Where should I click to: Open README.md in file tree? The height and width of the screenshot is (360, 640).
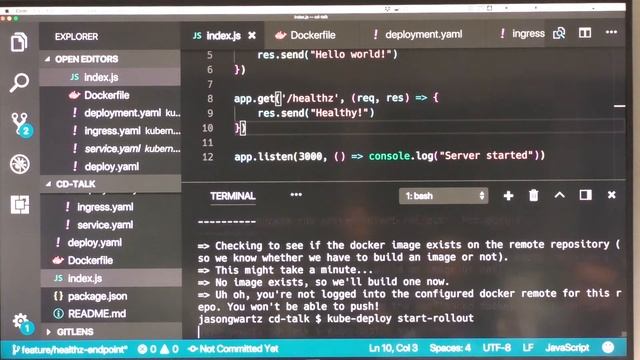click(x=110, y=314)
